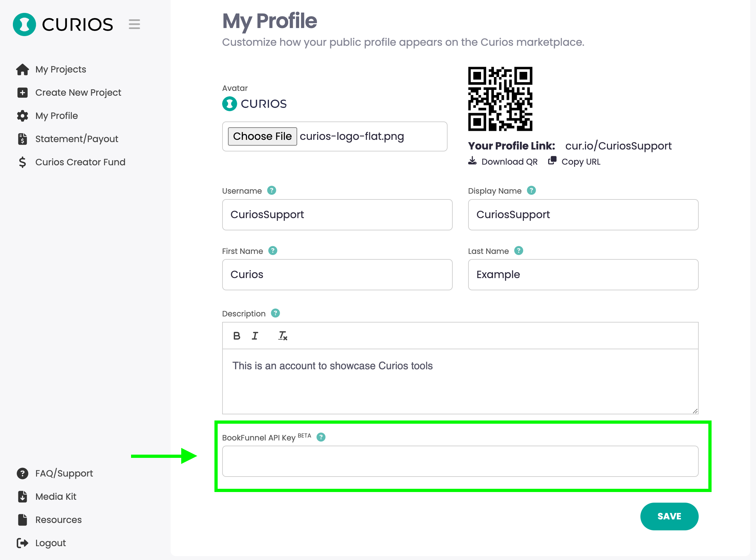Show help tooltip for Last Name
The image size is (756, 560).
coord(519,250)
